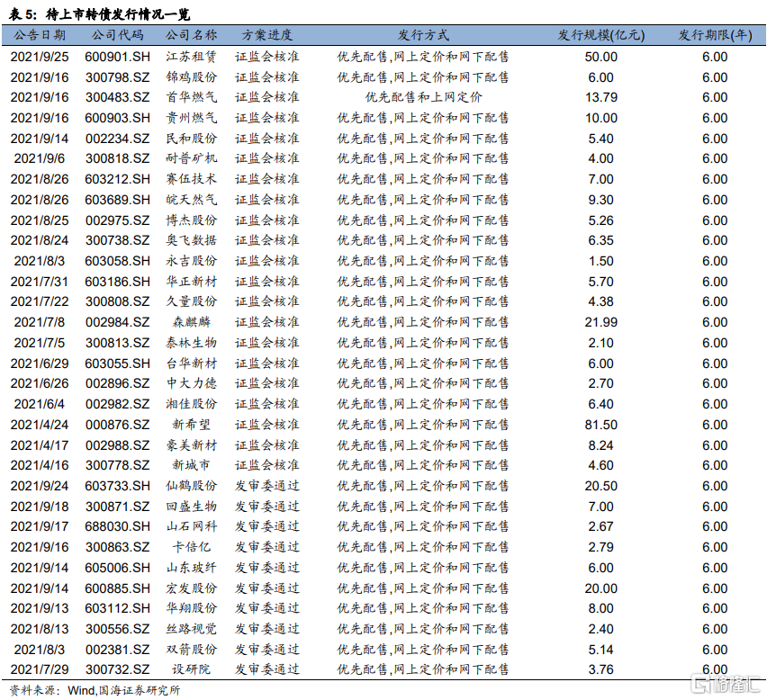This screenshot has width=767, height=700.
Task: Click the 公司代码 column header
Action: pyautogui.click(x=117, y=35)
